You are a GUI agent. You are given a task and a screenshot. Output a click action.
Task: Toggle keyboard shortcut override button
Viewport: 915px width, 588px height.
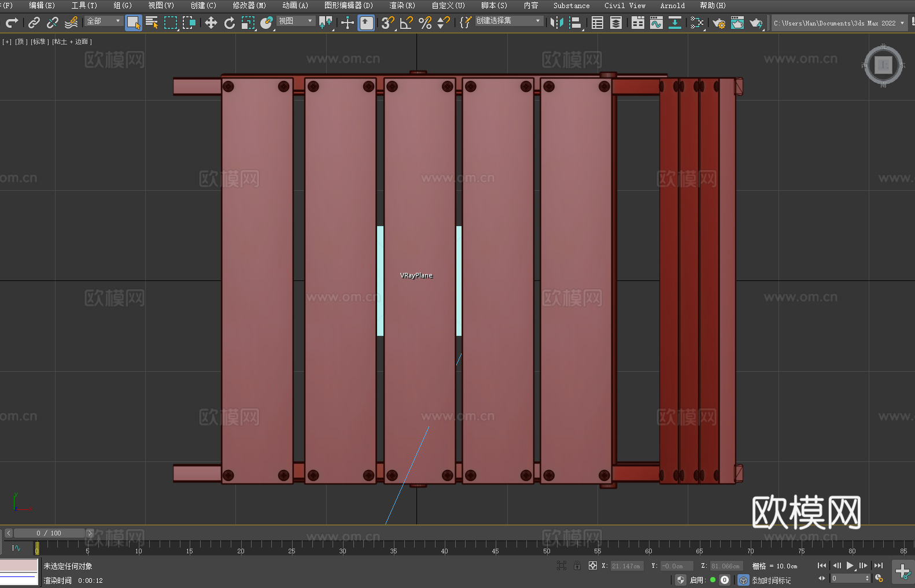366,23
